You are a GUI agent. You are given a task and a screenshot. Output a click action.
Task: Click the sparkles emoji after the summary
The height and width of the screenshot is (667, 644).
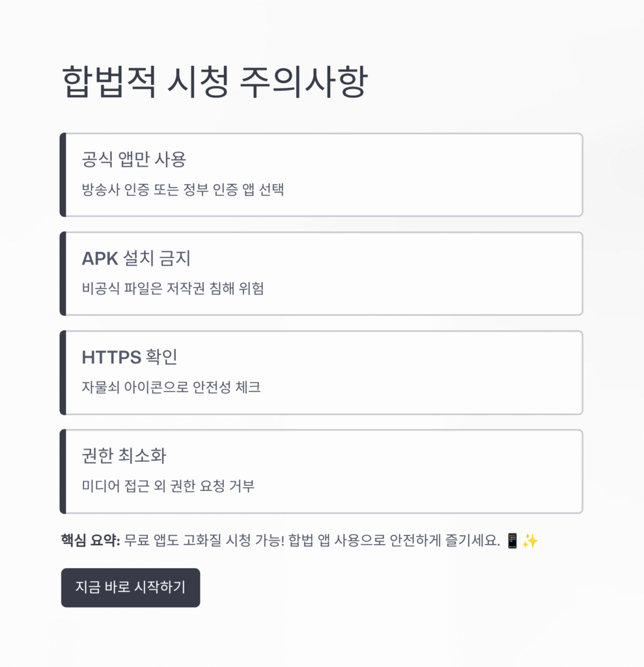point(530,541)
